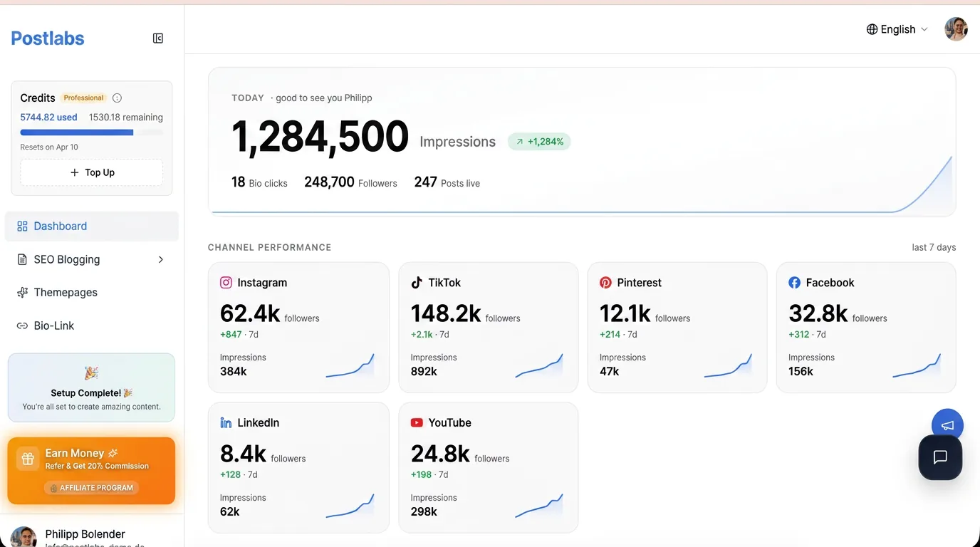980x547 pixels.
Task: Click the TikTok 892k impressions value
Action: 424,371
